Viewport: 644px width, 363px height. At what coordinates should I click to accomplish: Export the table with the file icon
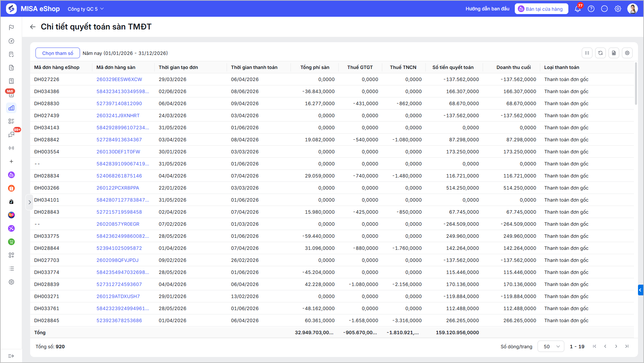click(614, 53)
